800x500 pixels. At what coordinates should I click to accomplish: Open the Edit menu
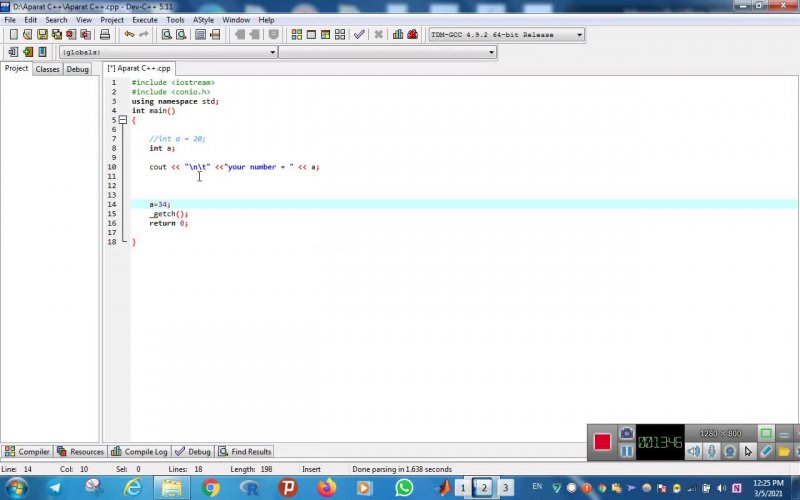click(31, 20)
